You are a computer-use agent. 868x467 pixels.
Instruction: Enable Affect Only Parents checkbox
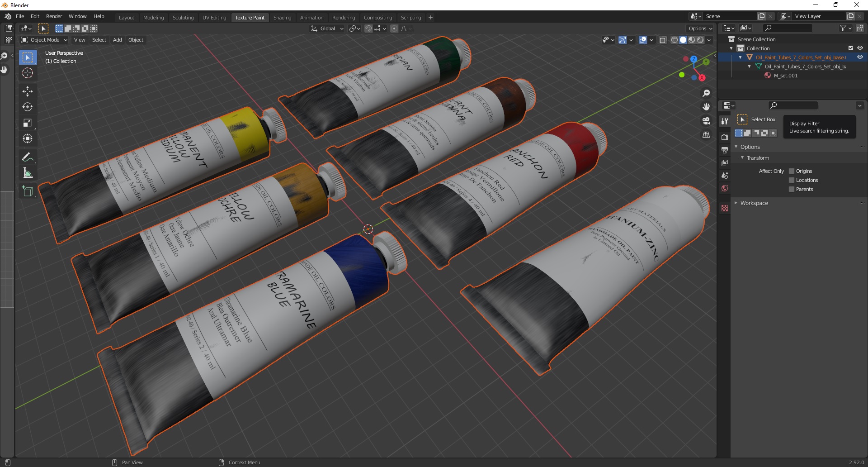click(x=792, y=189)
